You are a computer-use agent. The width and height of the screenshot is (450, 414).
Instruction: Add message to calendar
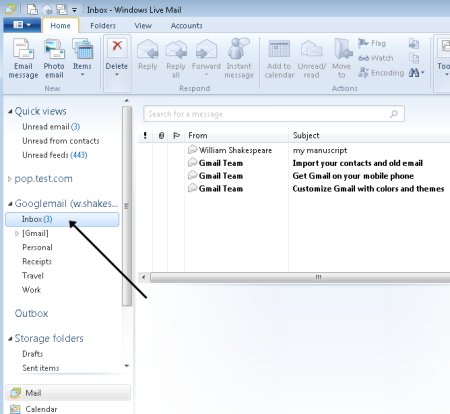pyautogui.click(x=279, y=58)
